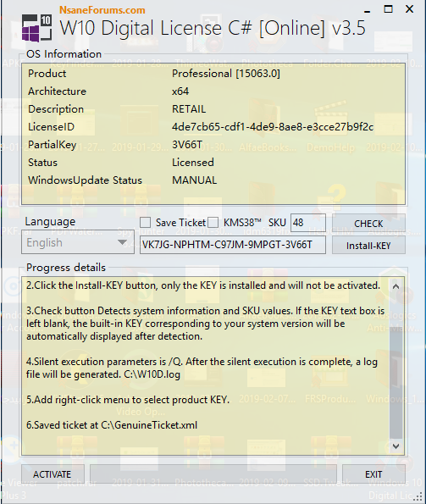
Task: Click the product key input field
Action: tap(233, 245)
